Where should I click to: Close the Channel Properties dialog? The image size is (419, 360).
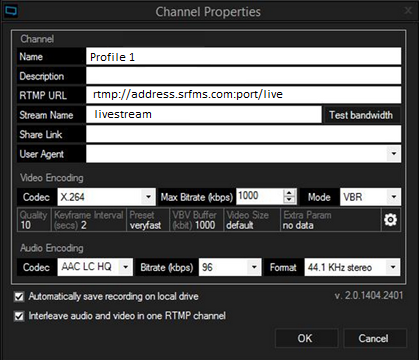point(408,11)
